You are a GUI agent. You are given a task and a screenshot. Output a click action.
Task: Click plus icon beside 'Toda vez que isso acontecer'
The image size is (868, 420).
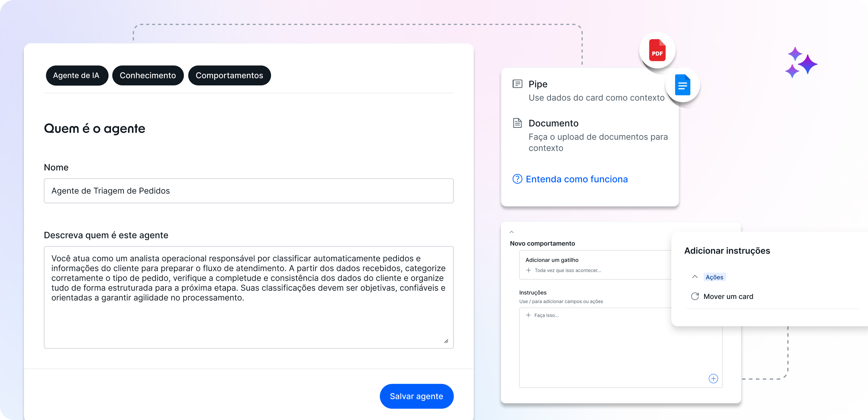(x=528, y=270)
